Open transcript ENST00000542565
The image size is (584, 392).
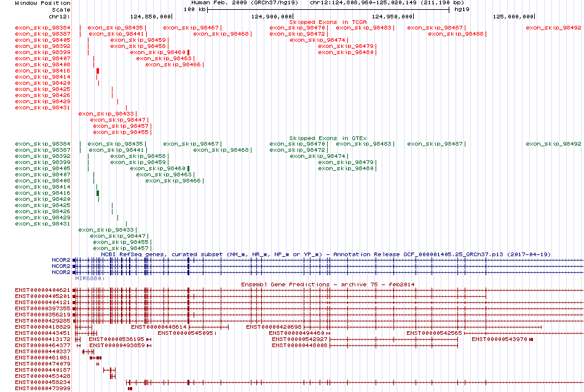434,333
